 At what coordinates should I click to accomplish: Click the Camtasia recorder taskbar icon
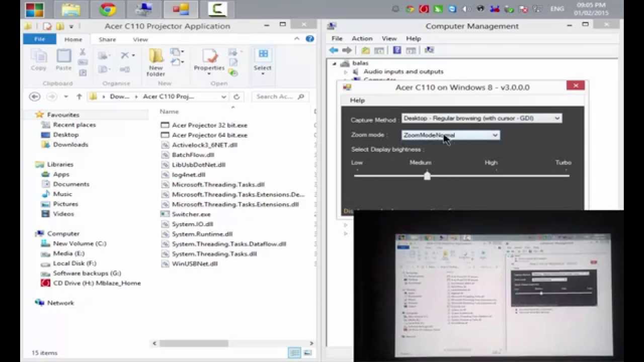(x=217, y=10)
